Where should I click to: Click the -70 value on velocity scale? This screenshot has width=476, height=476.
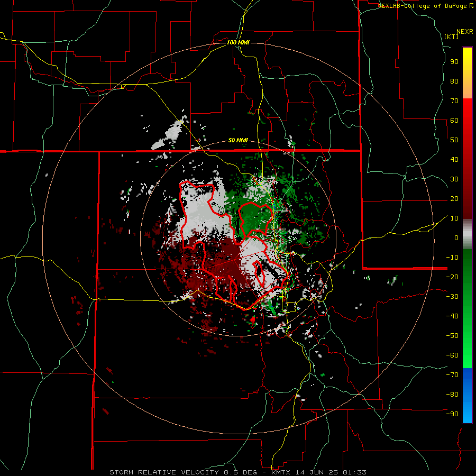pyautogui.click(x=452, y=375)
